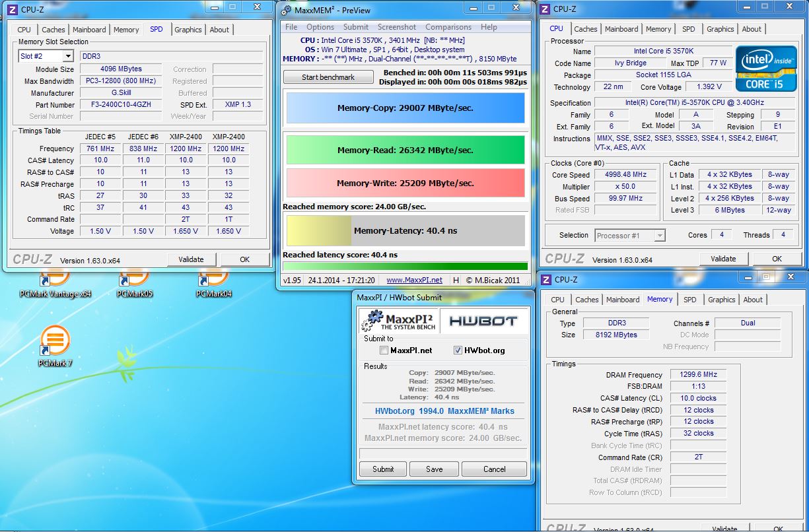Click the HWbot.org 1994.0 MaxxMEM² Marks text
809x532 pixels.
(444, 411)
